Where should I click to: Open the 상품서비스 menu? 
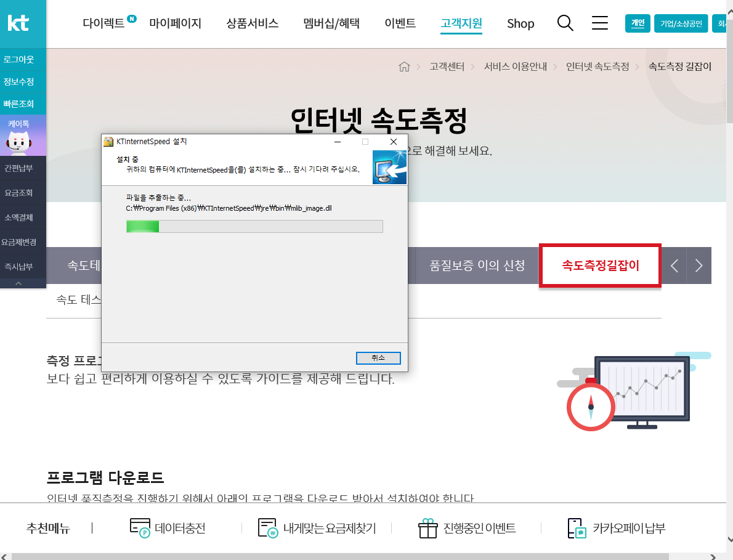(x=253, y=23)
